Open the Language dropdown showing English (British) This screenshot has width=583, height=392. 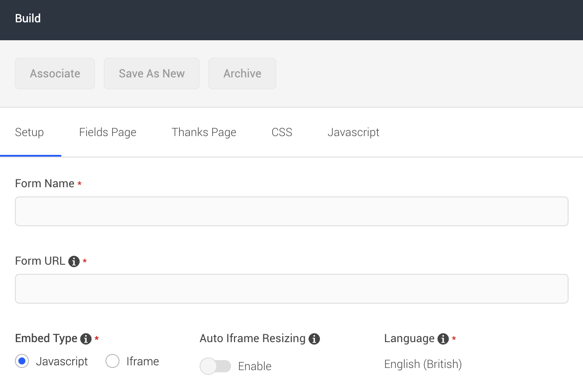(x=423, y=364)
